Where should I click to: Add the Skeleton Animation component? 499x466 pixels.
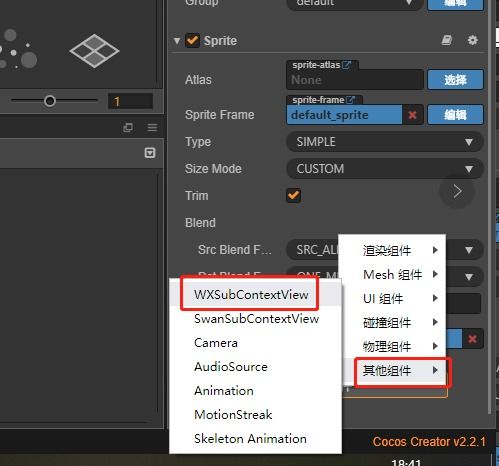point(256,439)
